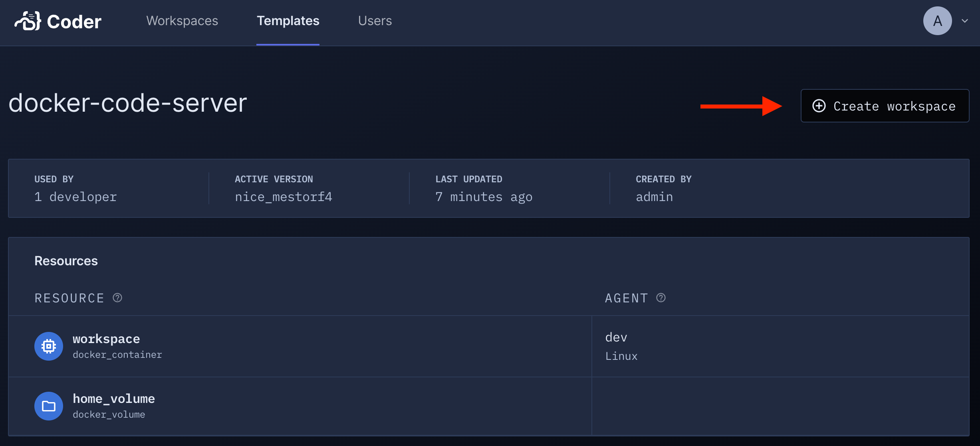Click the 1 developer usage value
This screenshot has width=980, height=446.
click(x=75, y=197)
